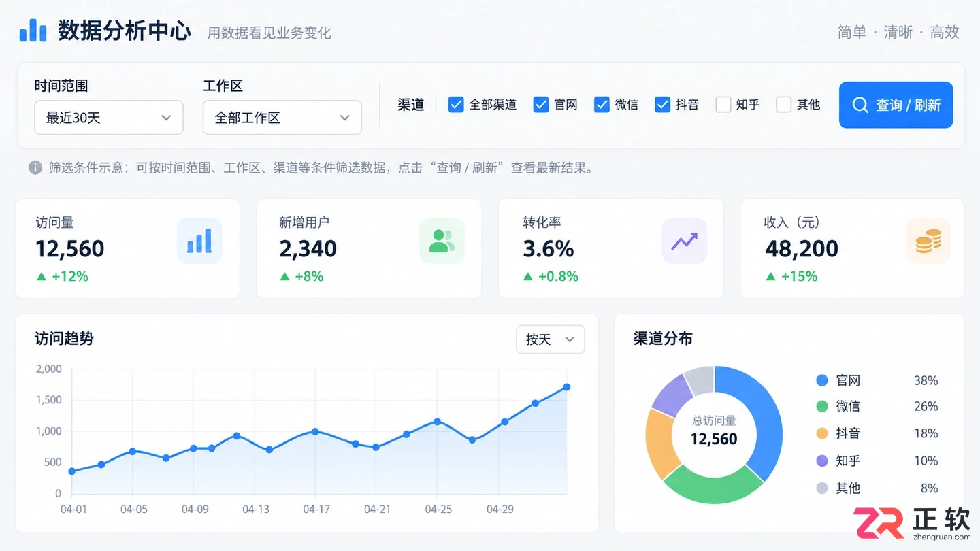Click the users icon in 新增用户 card
980x551 pixels.
442,241
